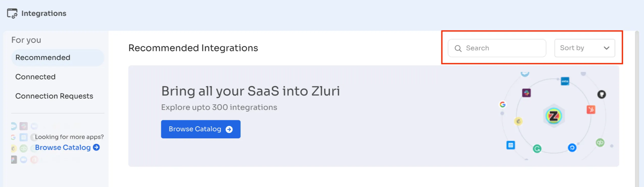The image size is (644, 187).
Task: Select the Recommended sidebar item
Action: pyautogui.click(x=43, y=58)
